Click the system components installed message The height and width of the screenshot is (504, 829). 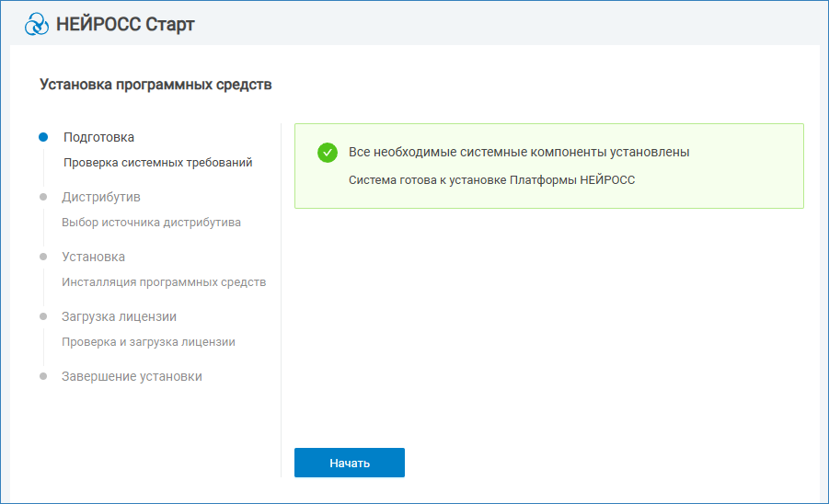pos(519,152)
